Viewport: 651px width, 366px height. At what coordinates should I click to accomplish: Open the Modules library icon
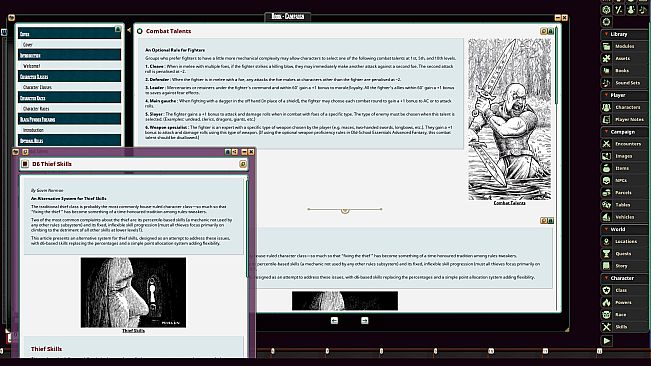point(606,46)
